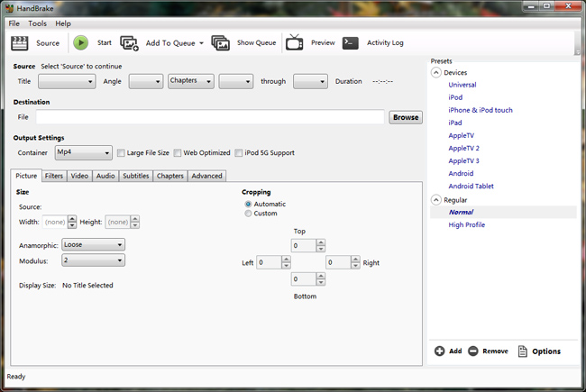Image resolution: width=586 pixels, height=392 pixels.
Task: Open the Container Mp4 dropdown
Action: 83,152
